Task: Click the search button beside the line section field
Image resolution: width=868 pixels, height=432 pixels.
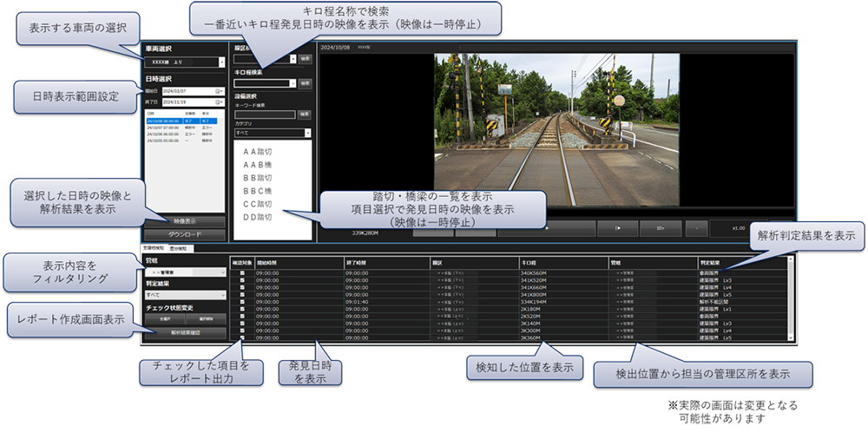Action: (x=305, y=60)
